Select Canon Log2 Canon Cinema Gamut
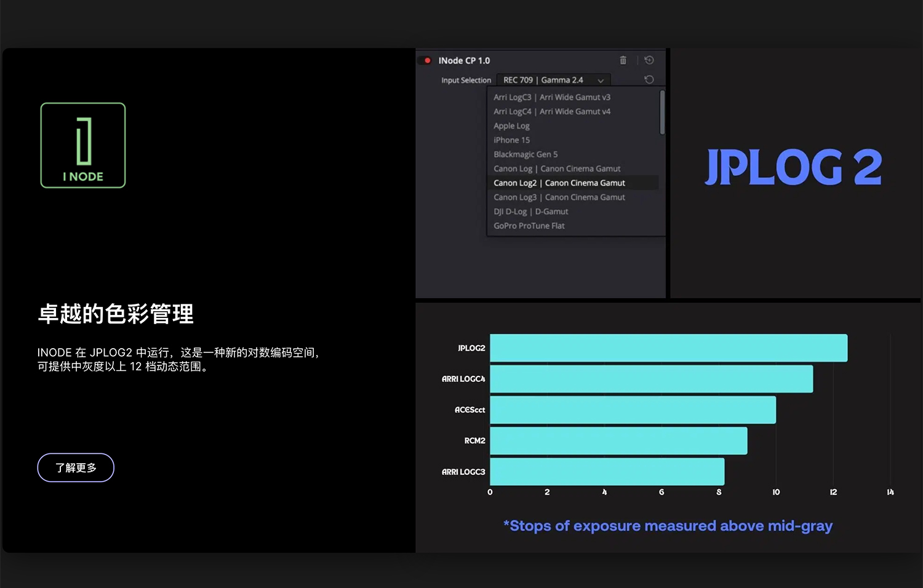Screen dimensions: 923x588 559,182
